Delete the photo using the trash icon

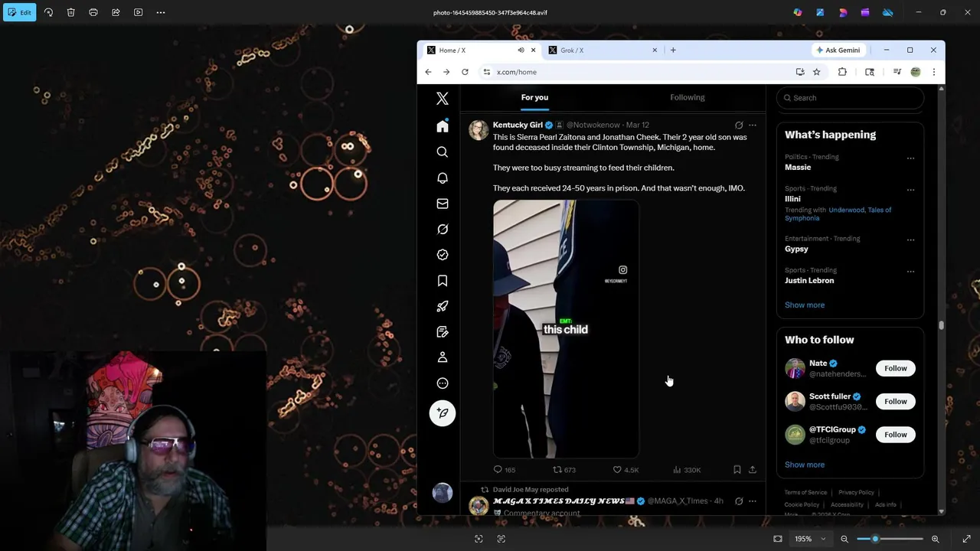pos(70,12)
